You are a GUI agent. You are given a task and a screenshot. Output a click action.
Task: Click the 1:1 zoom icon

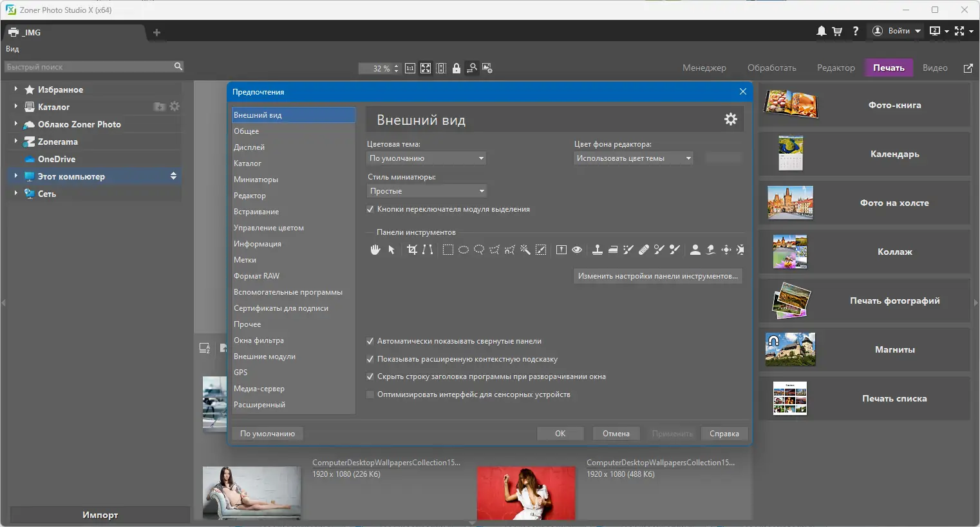[x=410, y=68]
